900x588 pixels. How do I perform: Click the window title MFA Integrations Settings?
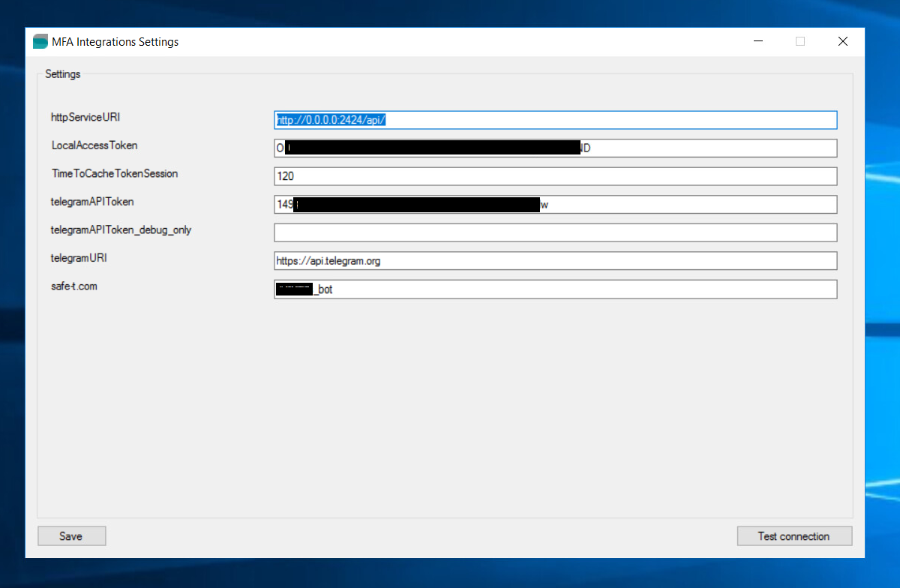[115, 42]
